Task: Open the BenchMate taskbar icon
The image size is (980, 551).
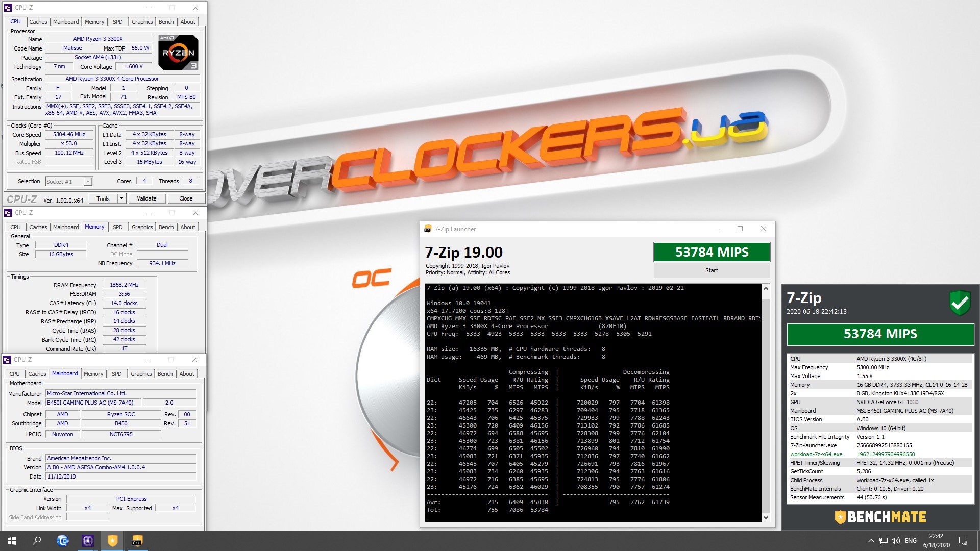Action: 112,541
